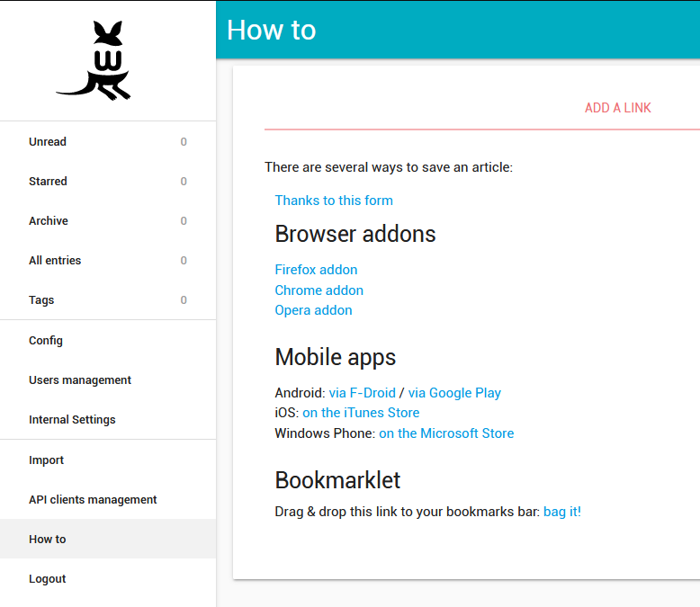Click the wallabag kangaroo logo
This screenshot has height=607, width=700.
coord(95,60)
